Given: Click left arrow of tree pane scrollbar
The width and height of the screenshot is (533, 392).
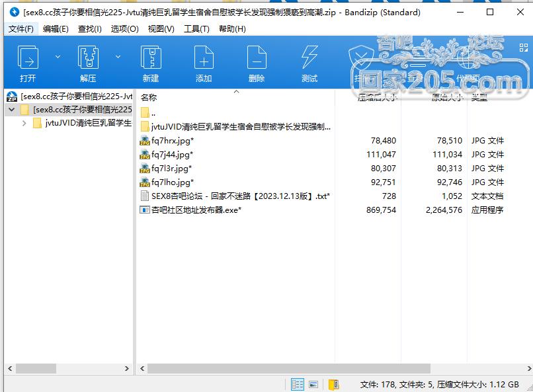Looking at the screenshot, I should [10, 369].
